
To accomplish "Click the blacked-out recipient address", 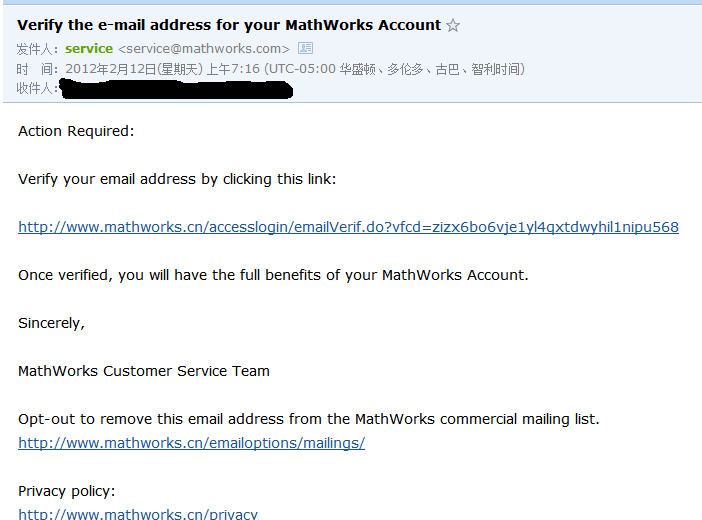I will click(176, 90).
